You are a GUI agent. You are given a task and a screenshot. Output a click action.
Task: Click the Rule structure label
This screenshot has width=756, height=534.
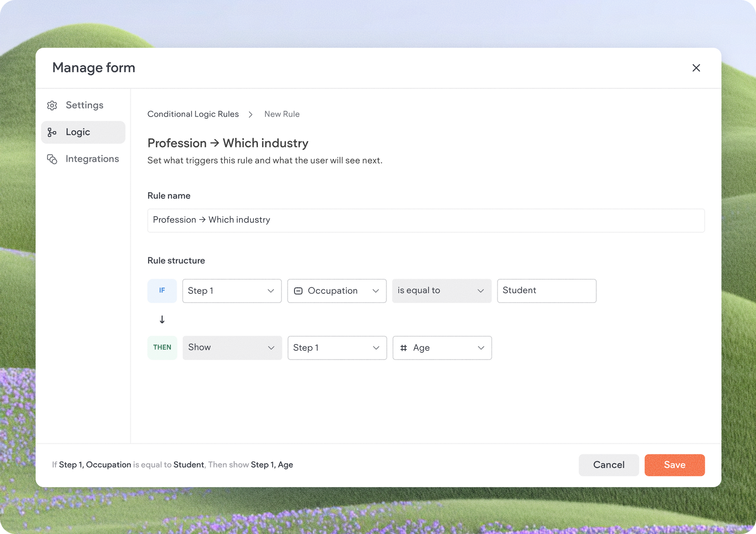coord(176,260)
